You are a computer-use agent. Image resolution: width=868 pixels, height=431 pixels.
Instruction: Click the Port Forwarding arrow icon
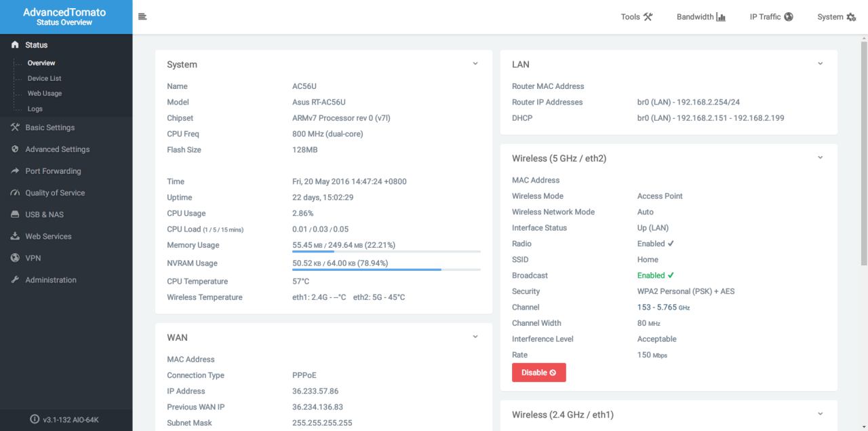point(15,171)
